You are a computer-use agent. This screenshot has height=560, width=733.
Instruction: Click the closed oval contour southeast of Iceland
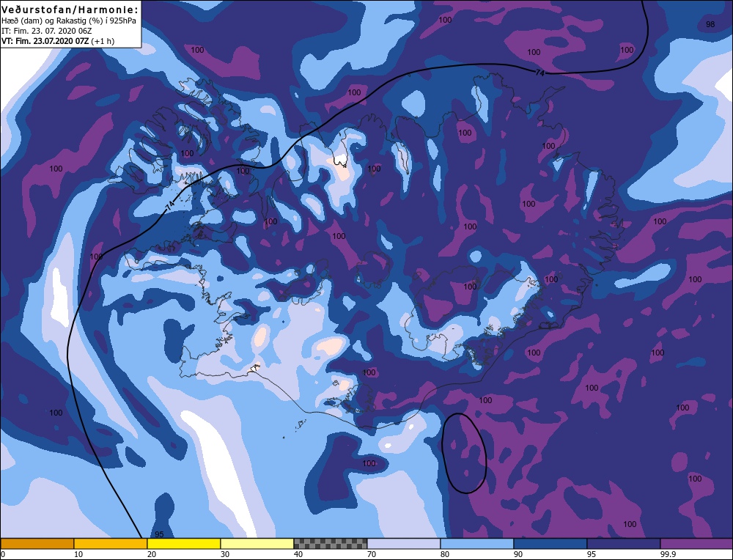coord(464,453)
